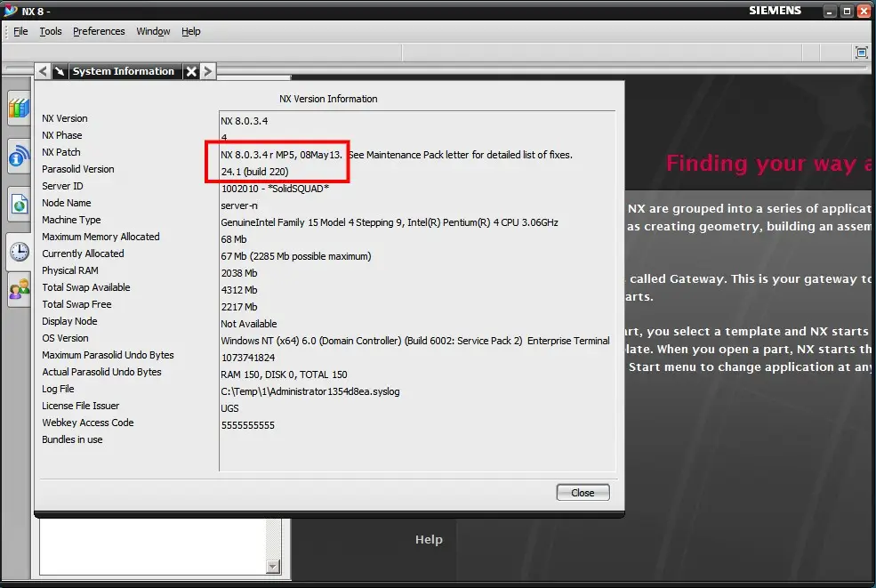Click the Log File label
Image resolution: width=876 pixels, height=588 pixels.
click(58, 389)
